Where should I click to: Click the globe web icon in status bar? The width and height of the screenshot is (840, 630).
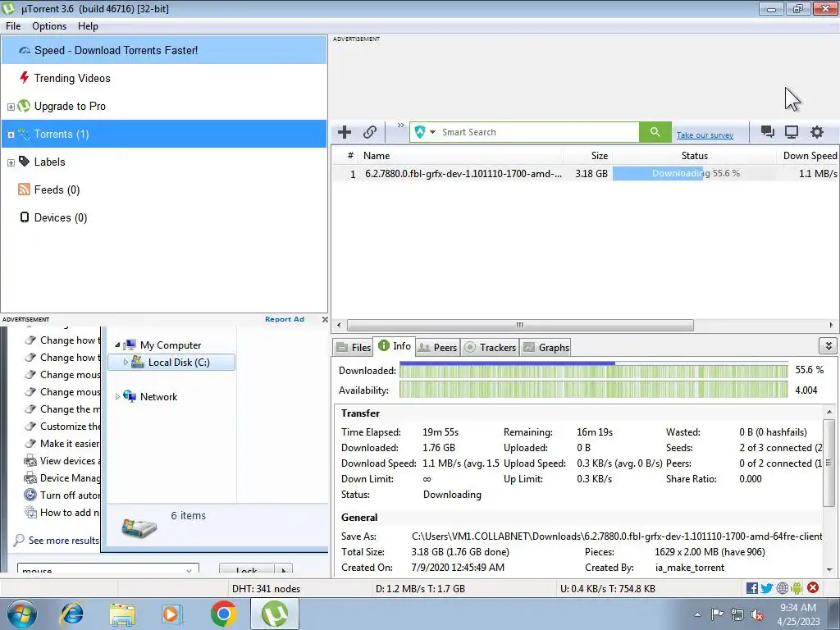click(x=782, y=588)
